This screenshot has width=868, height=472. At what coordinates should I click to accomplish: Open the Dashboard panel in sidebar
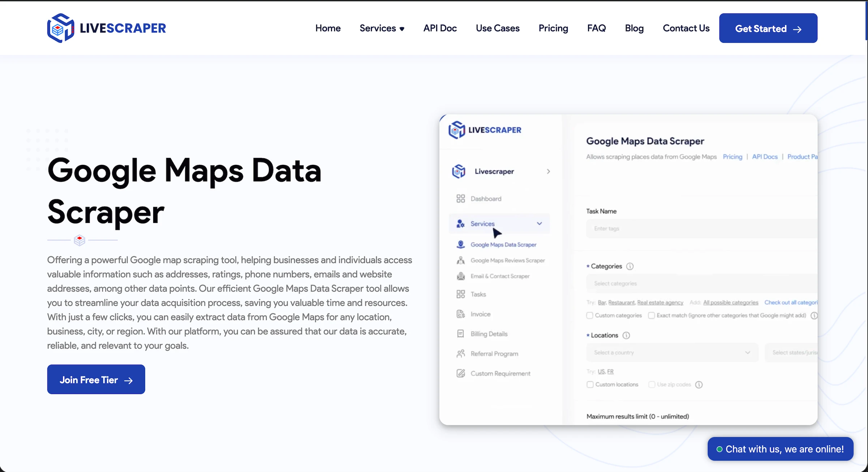pos(486,198)
